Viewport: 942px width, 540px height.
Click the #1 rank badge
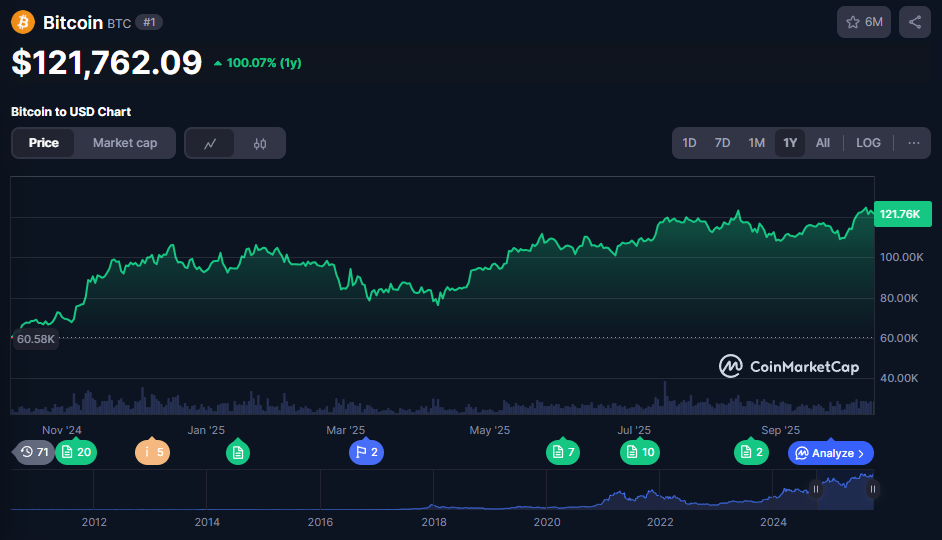[149, 22]
